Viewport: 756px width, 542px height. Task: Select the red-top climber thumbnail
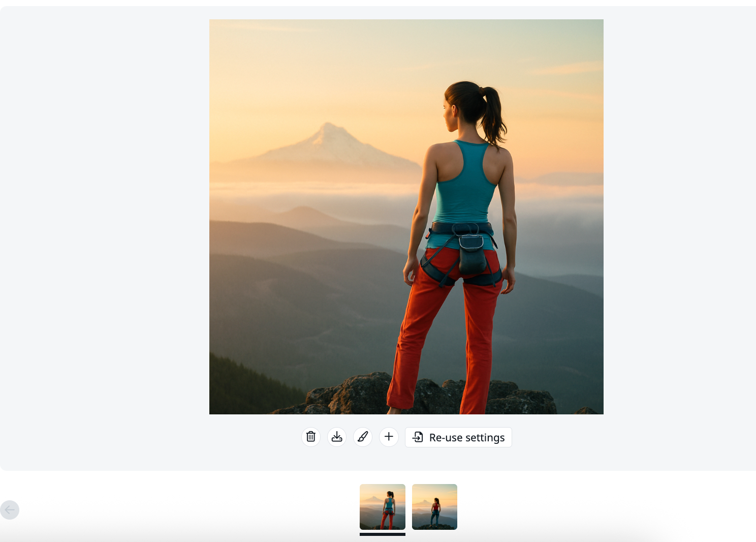point(434,507)
